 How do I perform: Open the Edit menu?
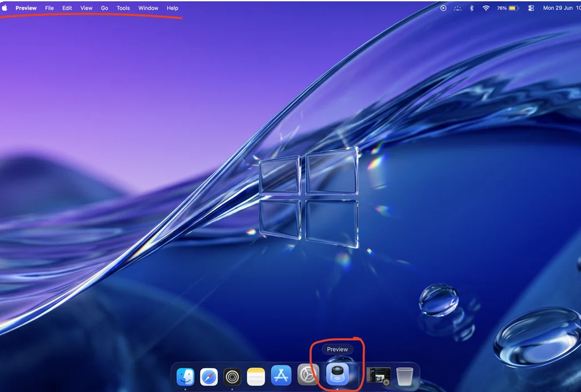click(x=67, y=8)
